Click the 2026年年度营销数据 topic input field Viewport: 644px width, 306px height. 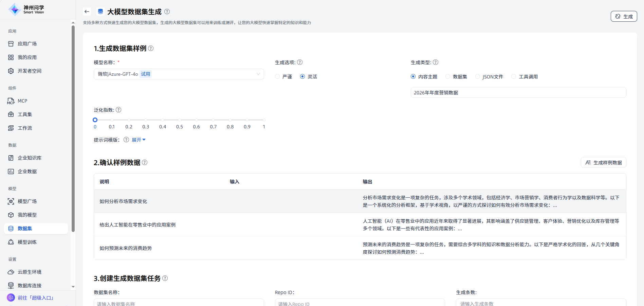[x=518, y=92]
